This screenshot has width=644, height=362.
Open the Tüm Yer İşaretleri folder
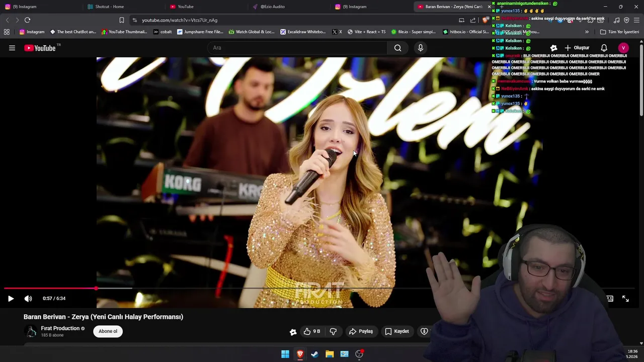[x=620, y=32]
